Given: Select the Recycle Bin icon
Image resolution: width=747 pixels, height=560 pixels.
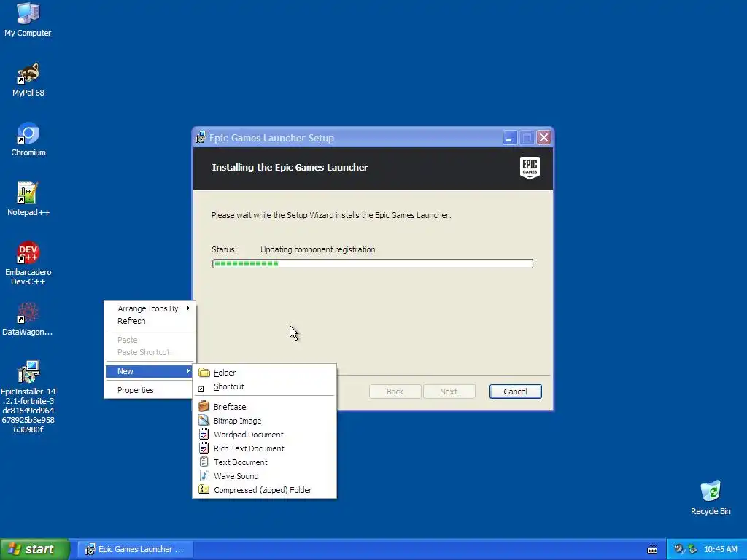Looking at the screenshot, I should pyautogui.click(x=711, y=497).
